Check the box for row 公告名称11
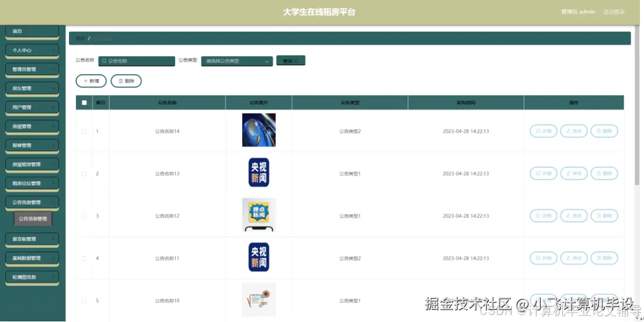Screen dimensions: 644x322 pos(84,258)
